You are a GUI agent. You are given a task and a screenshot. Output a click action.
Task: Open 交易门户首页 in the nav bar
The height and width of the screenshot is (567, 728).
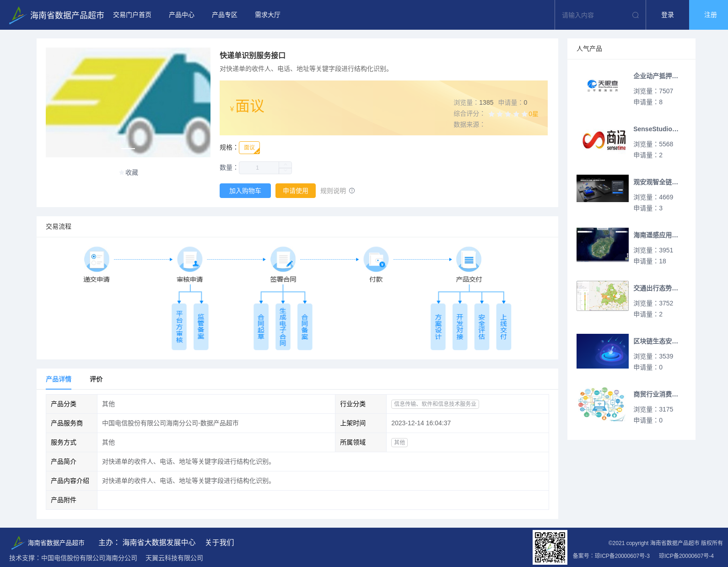point(132,15)
